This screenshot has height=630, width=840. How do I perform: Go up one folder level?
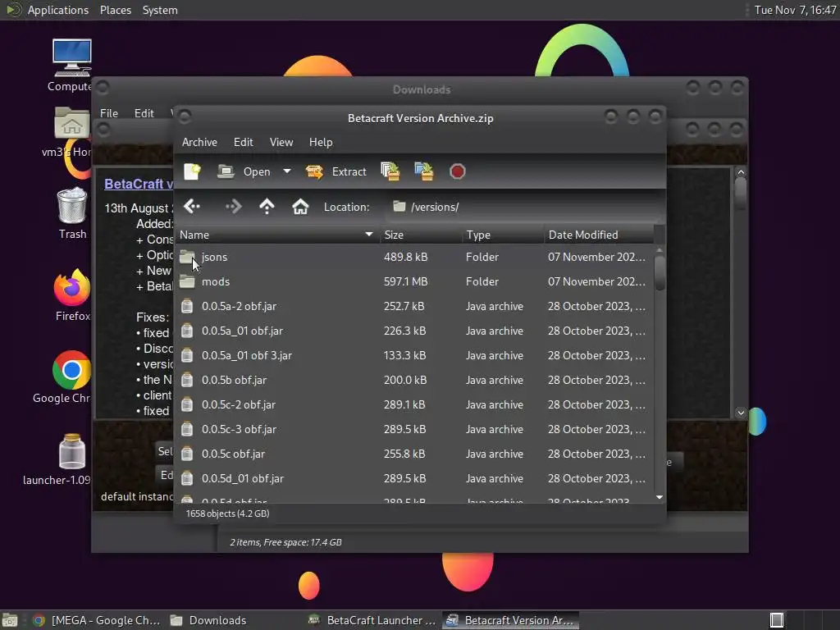click(x=267, y=206)
